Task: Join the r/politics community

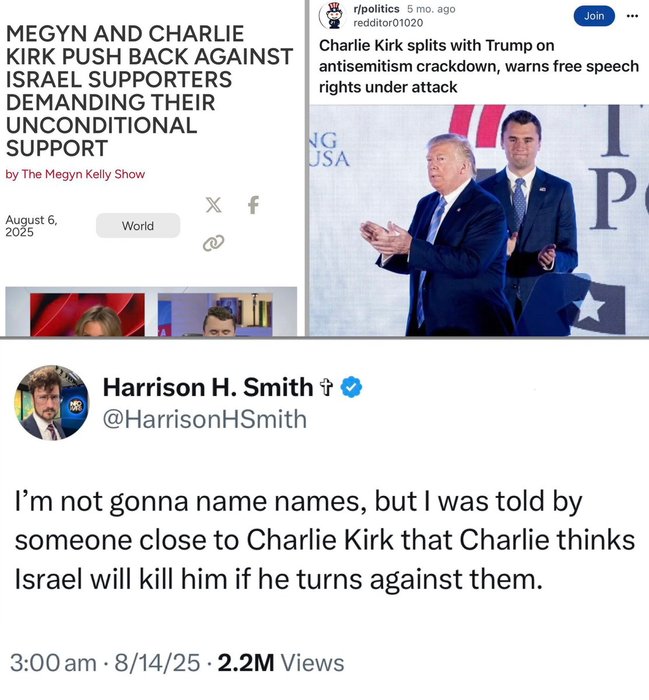Action: click(x=594, y=16)
